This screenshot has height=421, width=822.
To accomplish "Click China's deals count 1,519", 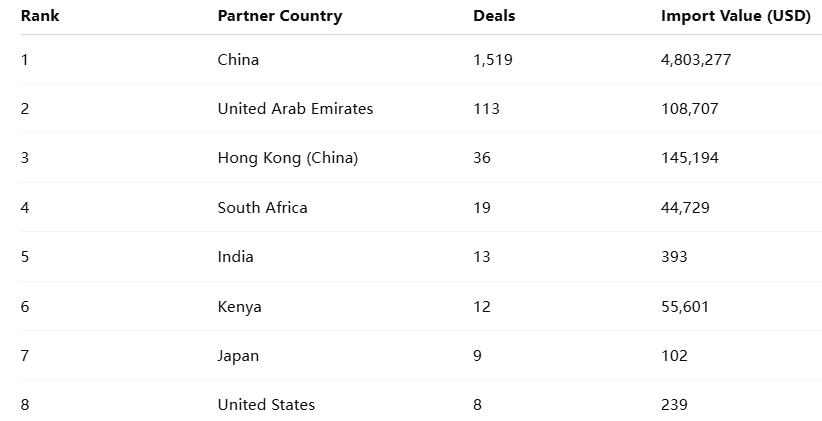I will pyautogui.click(x=494, y=60).
